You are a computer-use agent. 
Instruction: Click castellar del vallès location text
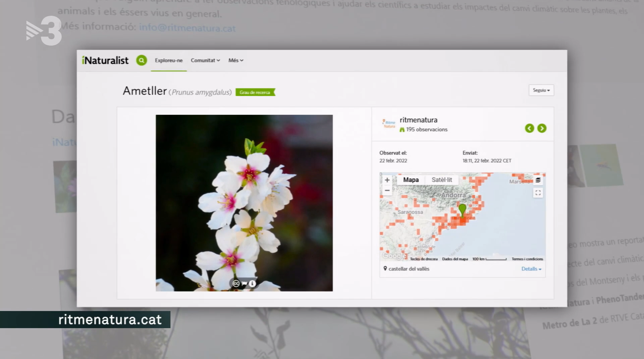click(x=409, y=269)
